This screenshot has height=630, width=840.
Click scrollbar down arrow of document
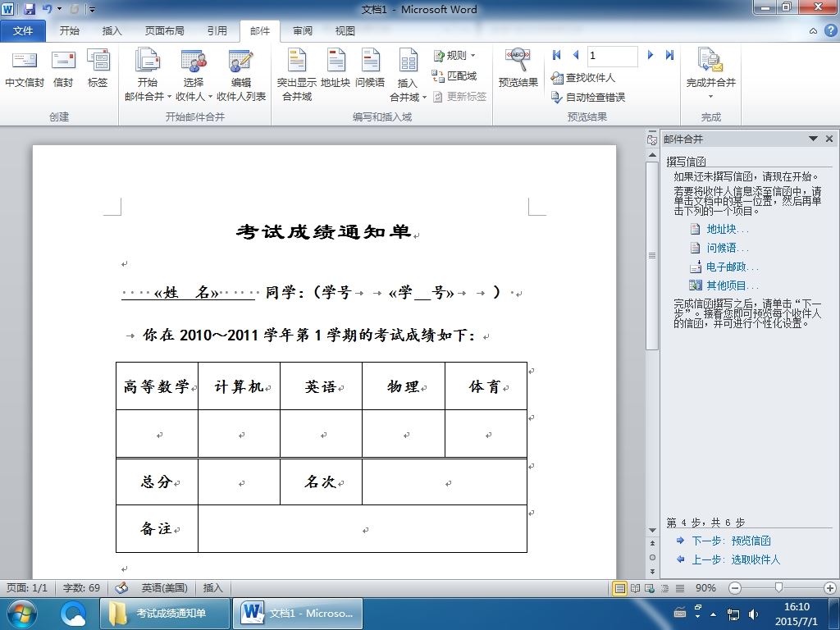pos(652,531)
